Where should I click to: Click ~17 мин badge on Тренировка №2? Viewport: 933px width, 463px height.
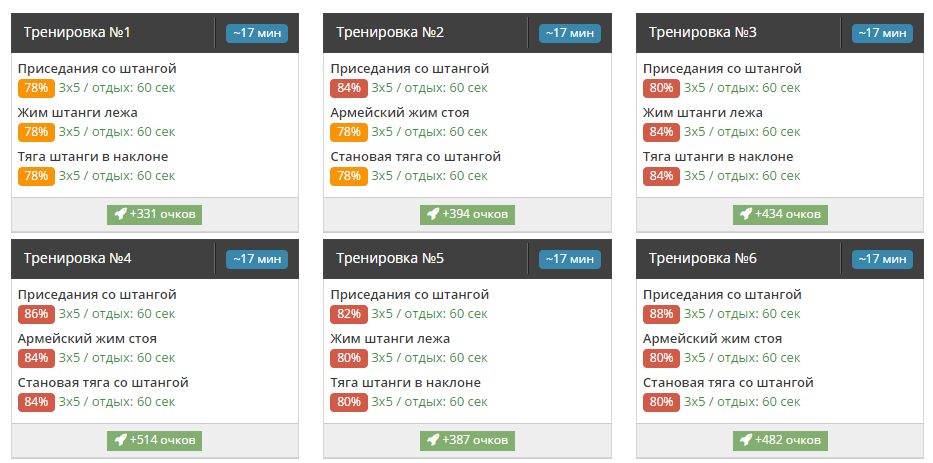(x=569, y=33)
